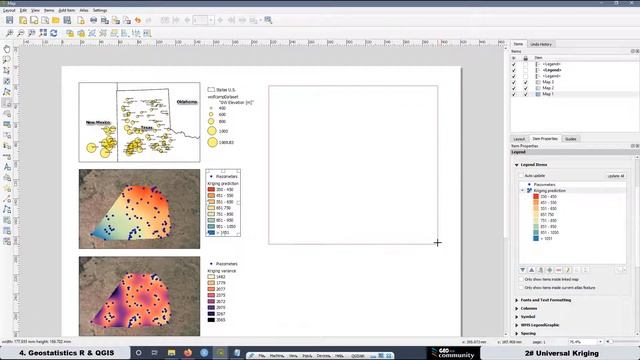Open the Edit menu
This screenshot has height=360, width=640.
point(23,10)
